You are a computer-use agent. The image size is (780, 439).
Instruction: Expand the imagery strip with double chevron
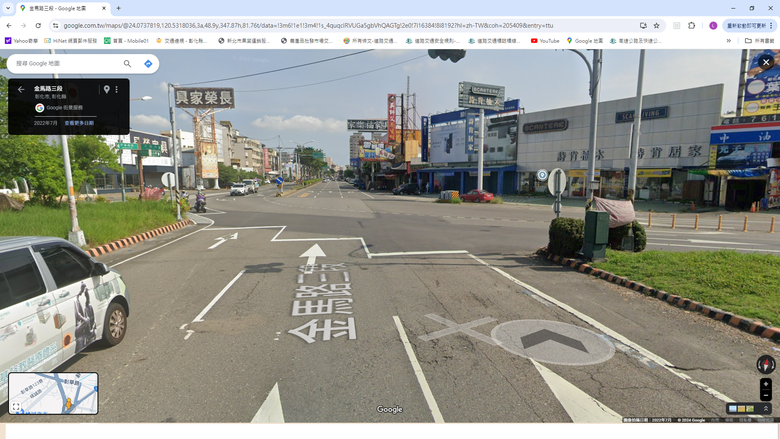coord(766,409)
